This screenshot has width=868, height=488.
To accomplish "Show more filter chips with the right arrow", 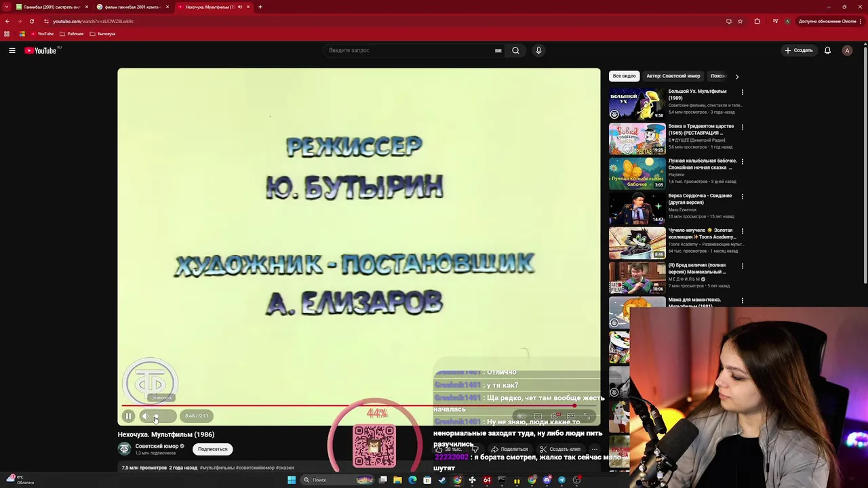I will click(x=737, y=77).
